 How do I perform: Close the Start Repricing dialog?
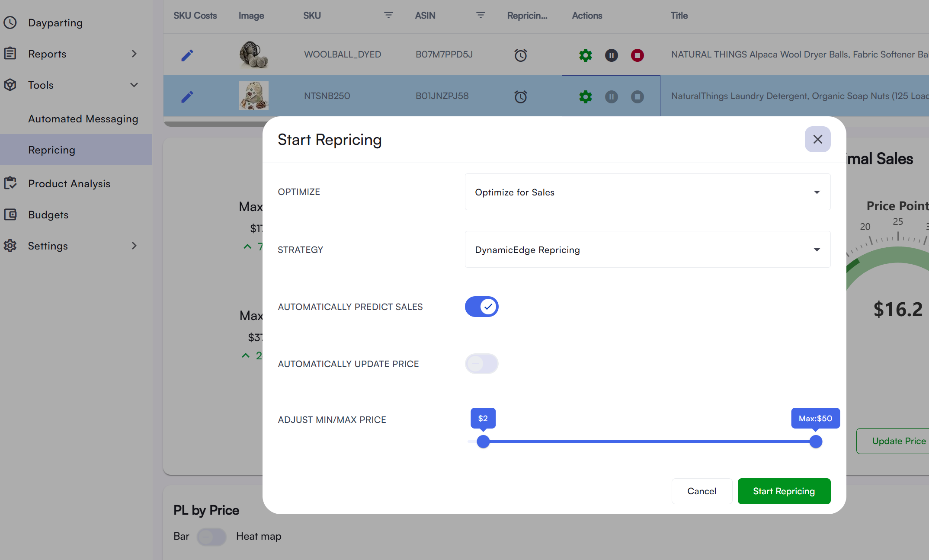click(817, 139)
